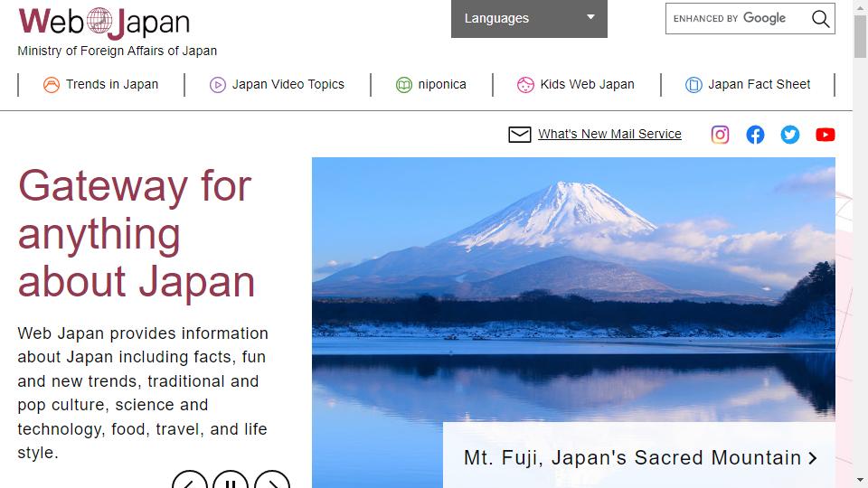Open Trends in Japan menu item
868x488 pixels.
pyautogui.click(x=100, y=85)
